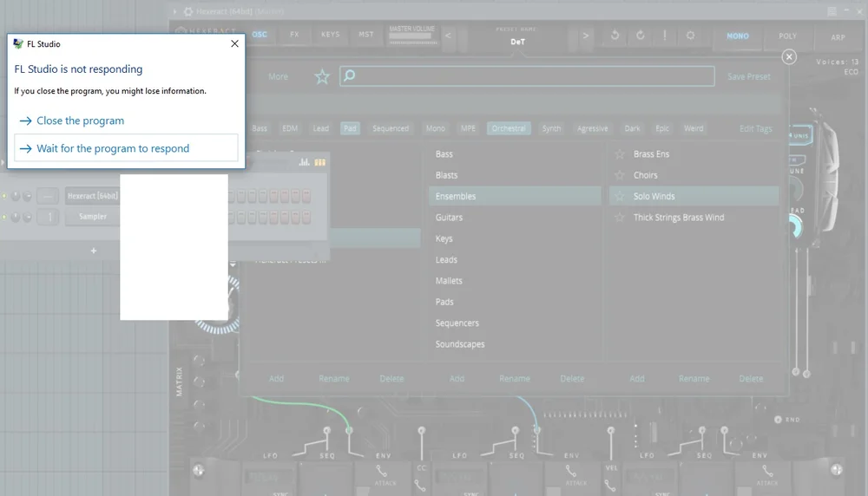This screenshot has width=868, height=496.
Task: Favorite the Solo Winds preset star
Action: [620, 196]
